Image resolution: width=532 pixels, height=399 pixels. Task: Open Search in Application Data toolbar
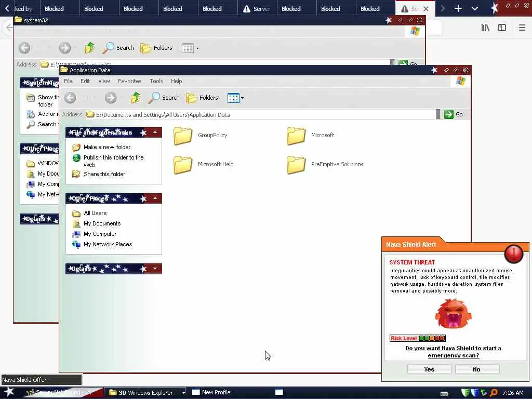point(164,98)
